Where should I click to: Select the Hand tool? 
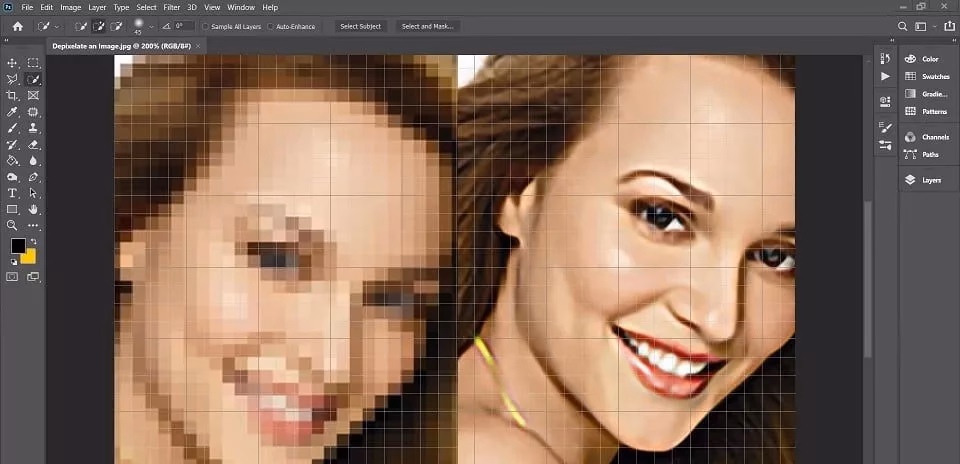[33, 209]
